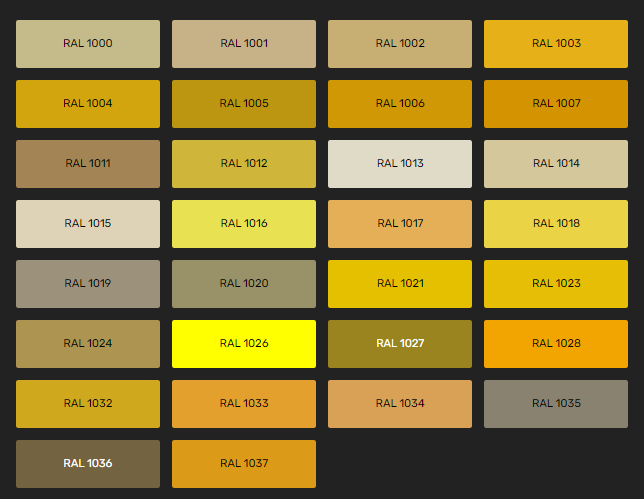Select the RAL 1019 grey-beige swatch

(88, 284)
